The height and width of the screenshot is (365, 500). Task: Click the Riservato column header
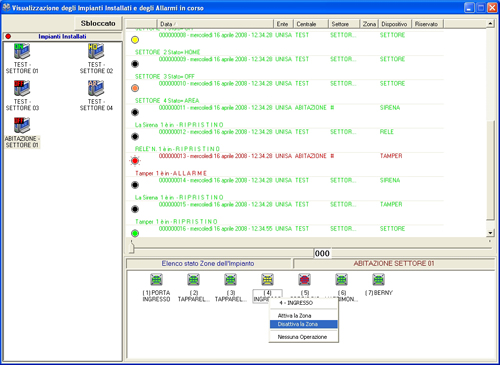(x=428, y=24)
